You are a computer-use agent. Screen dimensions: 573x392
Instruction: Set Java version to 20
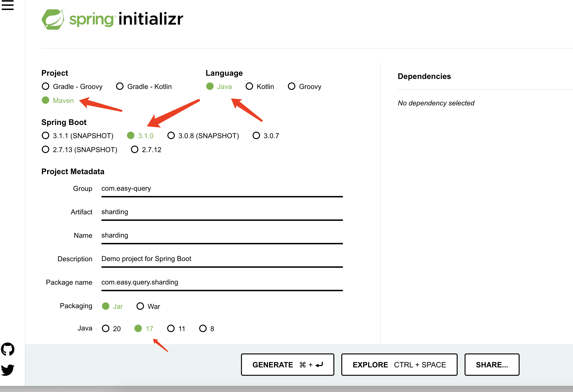pos(106,328)
